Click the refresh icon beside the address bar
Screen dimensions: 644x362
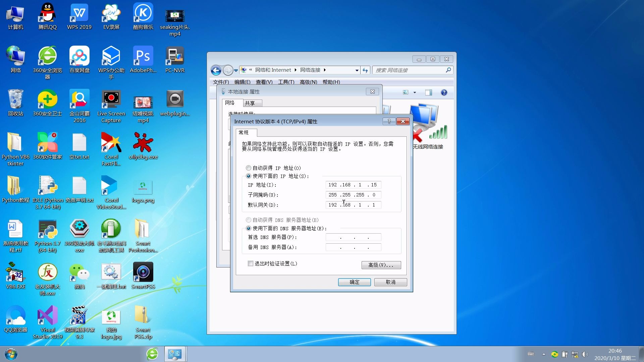[x=365, y=70]
